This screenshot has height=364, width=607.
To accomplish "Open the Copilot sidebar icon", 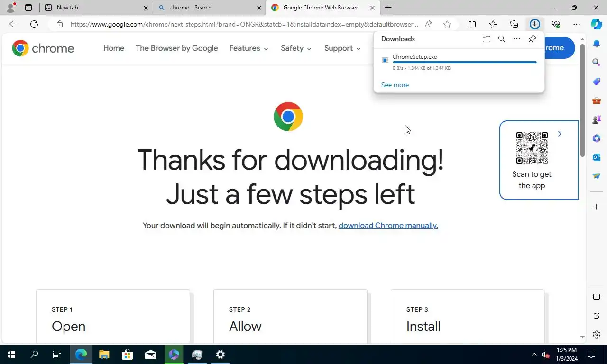I will click(x=597, y=24).
